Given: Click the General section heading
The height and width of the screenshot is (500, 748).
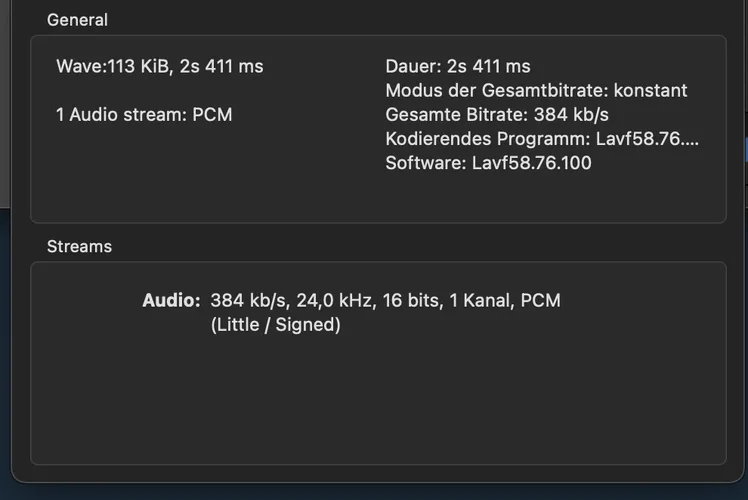Looking at the screenshot, I should pyautogui.click(x=77, y=20).
